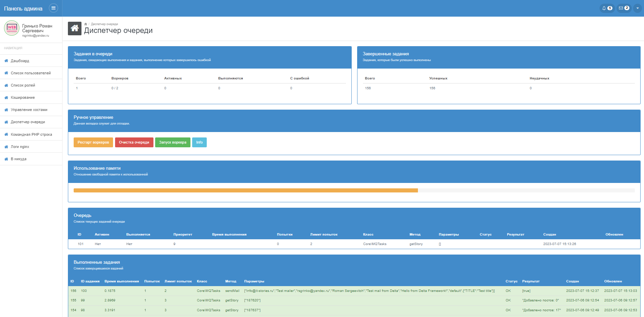Click the Диспетчер очереди breadcrumb link
The image size is (644, 317).
(x=105, y=24)
